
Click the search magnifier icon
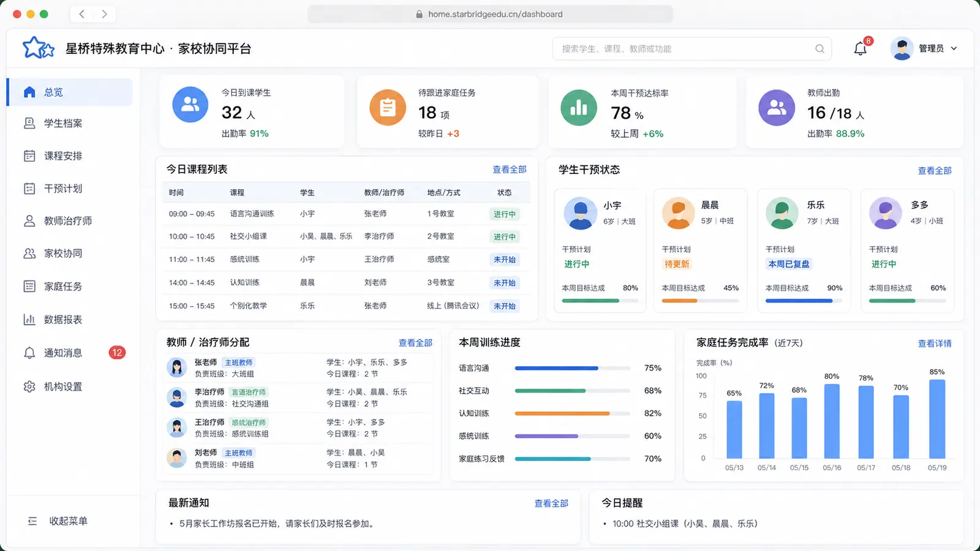820,48
